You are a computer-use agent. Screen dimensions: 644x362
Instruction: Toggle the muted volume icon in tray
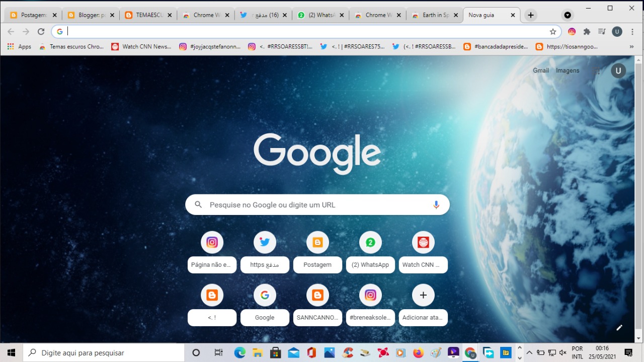point(563,352)
